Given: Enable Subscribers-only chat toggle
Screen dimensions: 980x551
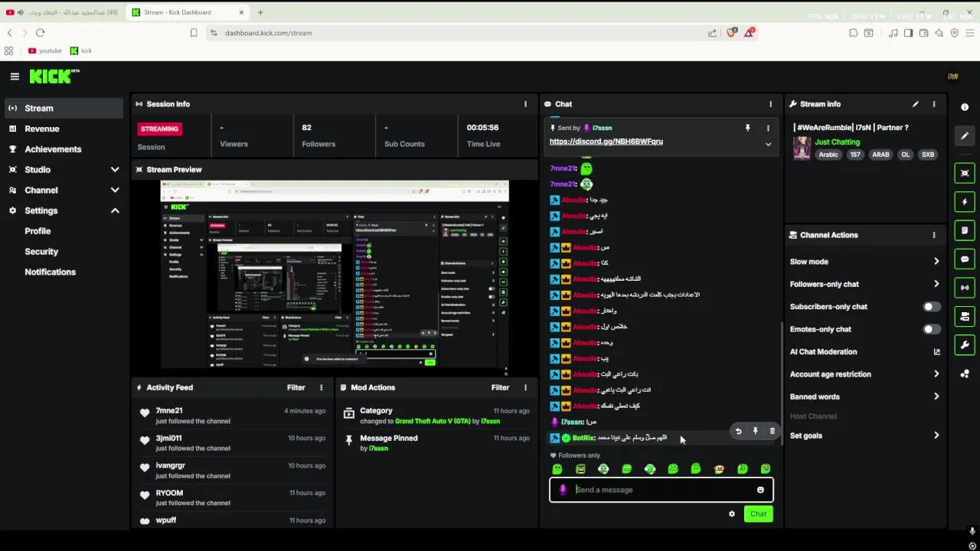Looking at the screenshot, I should 931,307.
